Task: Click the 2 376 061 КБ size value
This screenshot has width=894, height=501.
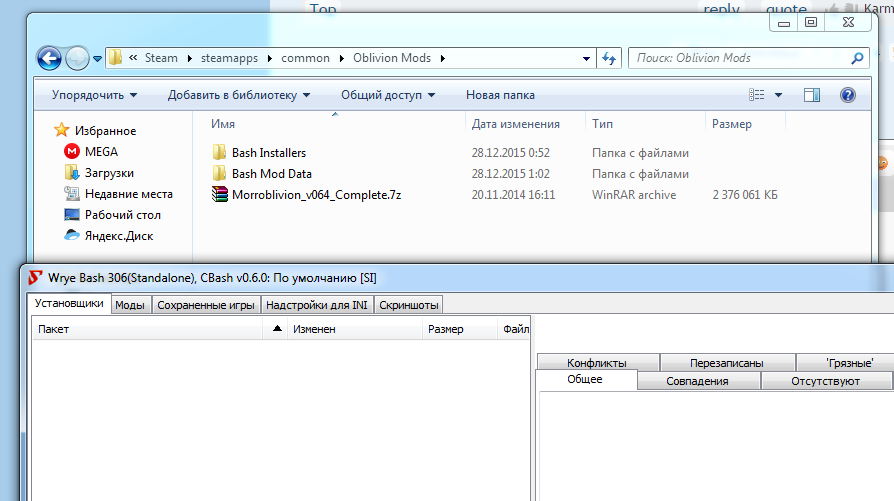Action: [x=745, y=195]
